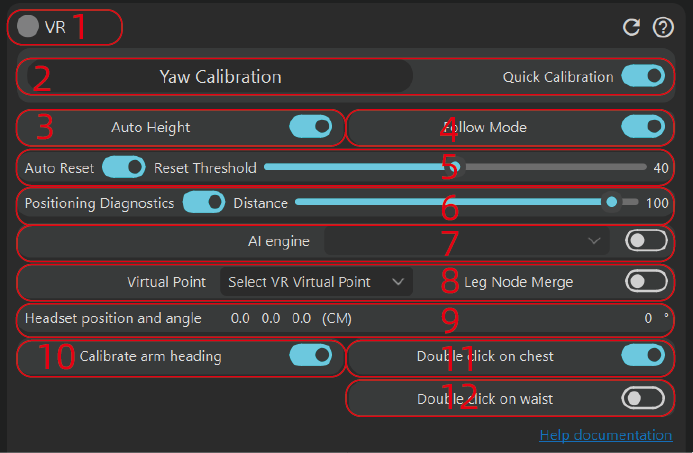
Task: Toggle the Auto Reset switch
Action: pyautogui.click(x=124, y=167)
